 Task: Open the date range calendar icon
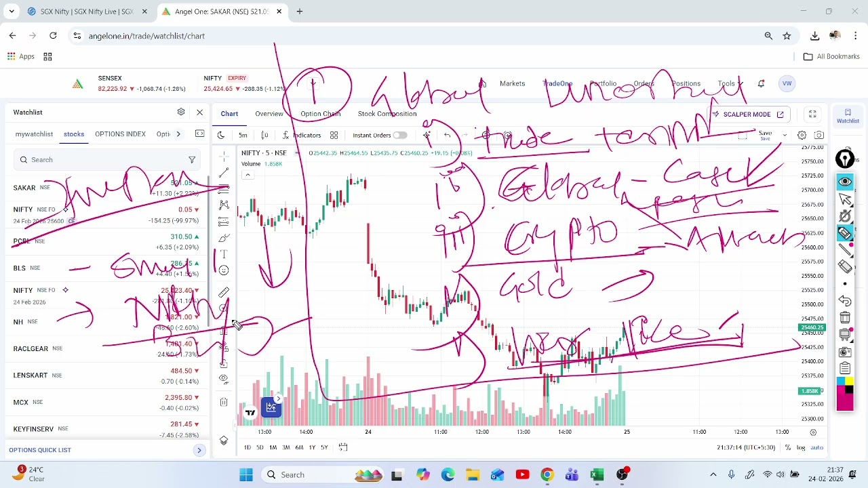pyautogui.click(x=343, y=447)
